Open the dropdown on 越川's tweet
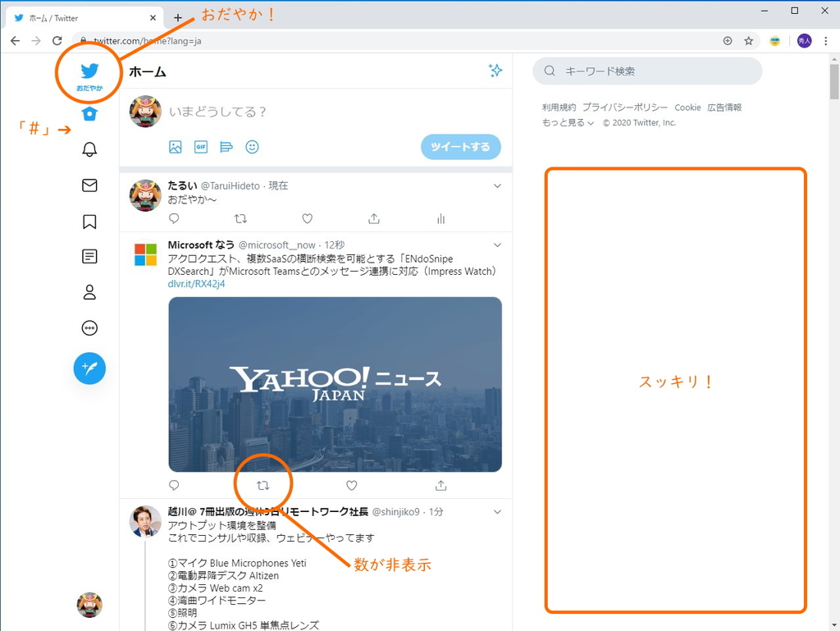 pos(497,510)
